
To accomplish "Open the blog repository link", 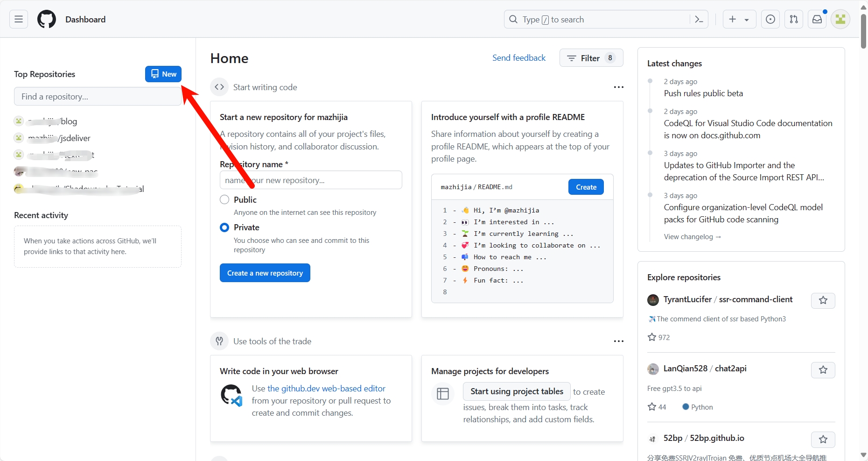I will click(52, 121).
